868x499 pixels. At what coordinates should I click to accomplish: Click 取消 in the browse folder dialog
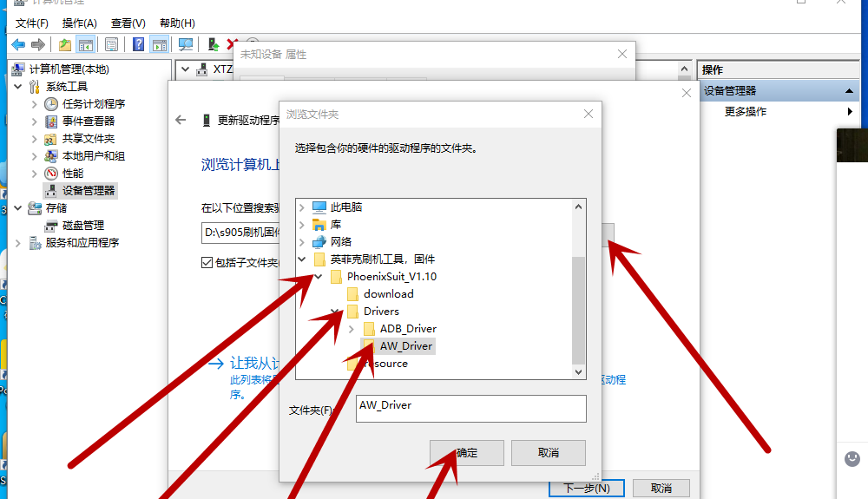tap(548, 452)
